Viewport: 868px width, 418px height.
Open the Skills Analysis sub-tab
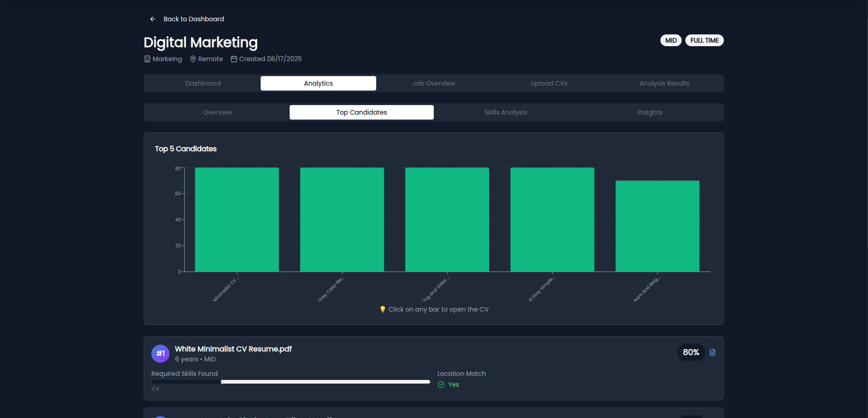pyautogui.click(x=506, y=112)
